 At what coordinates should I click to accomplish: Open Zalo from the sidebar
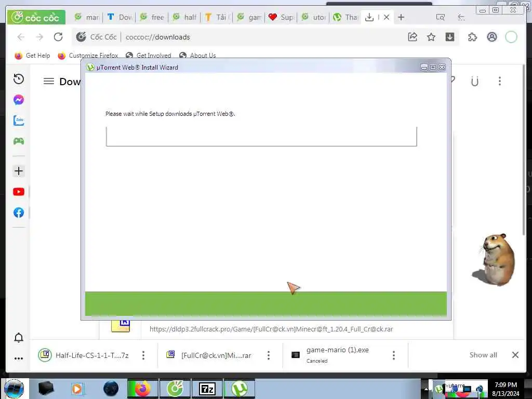click(x=19, y=121)
